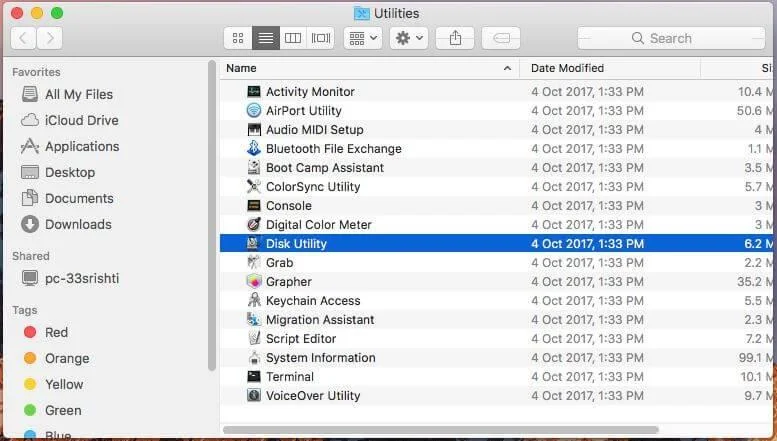The height and width of the screenshot is (441, 777).
Task: Click the Migration Assistant icon
Action: (x=254, y=320)
